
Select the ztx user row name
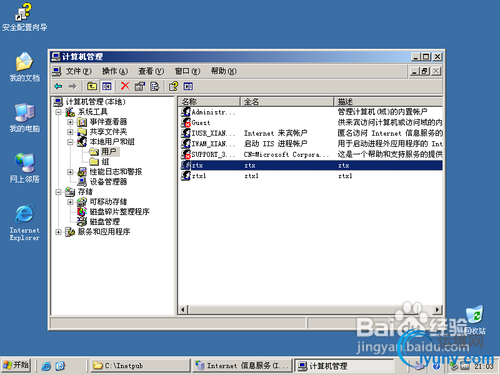click(x=197, y=165)
